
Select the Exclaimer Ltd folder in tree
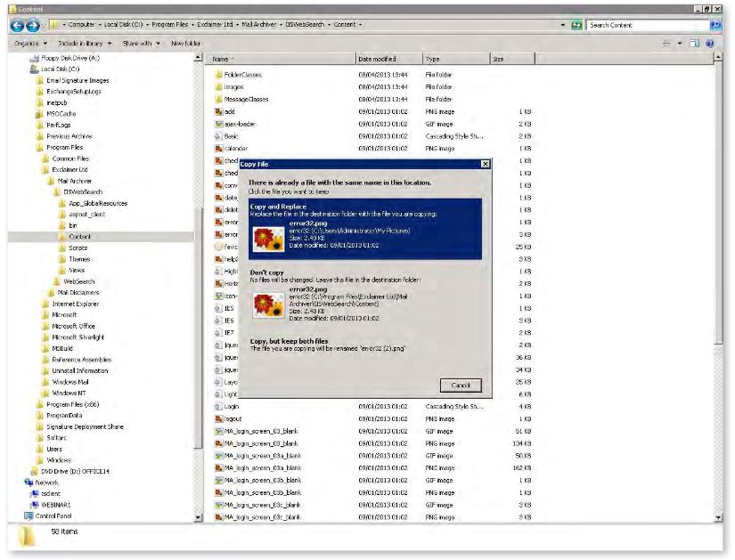pos(65,170)
